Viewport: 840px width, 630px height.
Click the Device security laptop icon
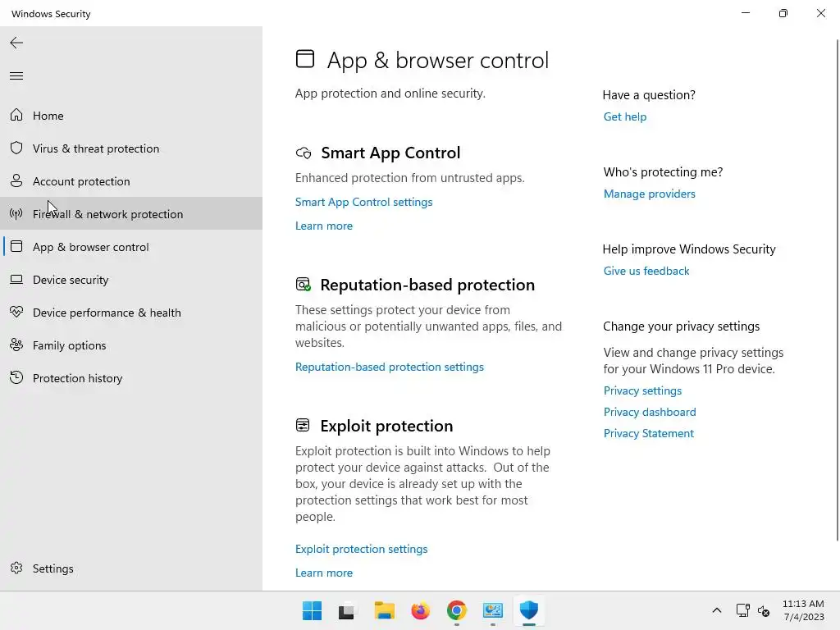click(16, 279)
